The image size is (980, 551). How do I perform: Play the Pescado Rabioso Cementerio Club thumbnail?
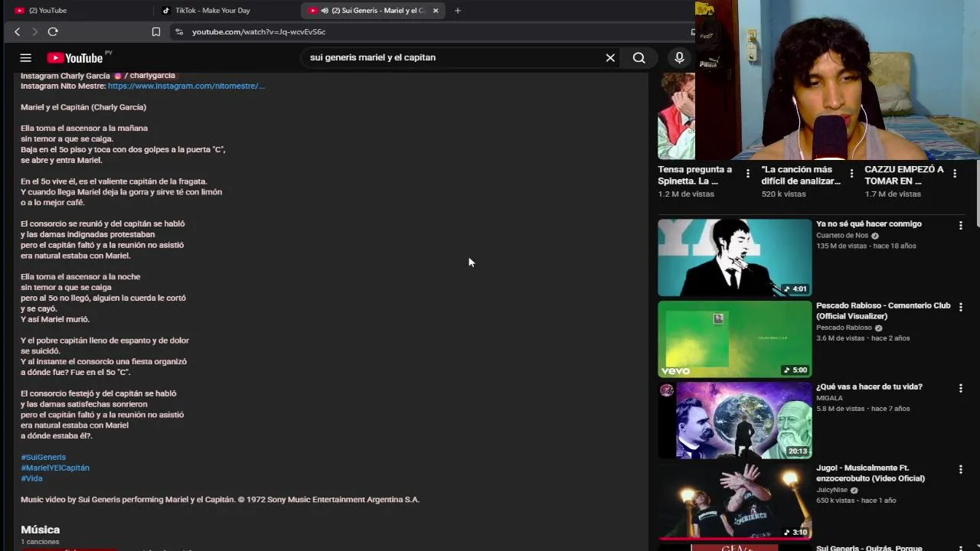click(734, 339)
